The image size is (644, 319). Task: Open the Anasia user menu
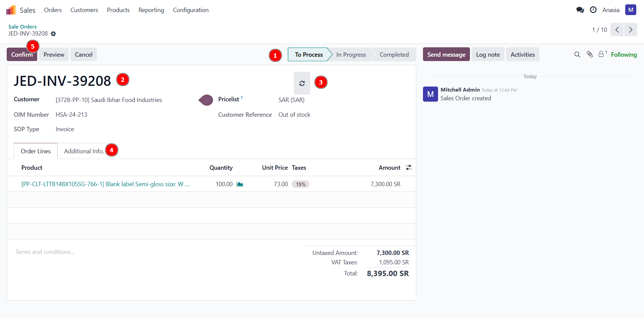coord(610,10)
